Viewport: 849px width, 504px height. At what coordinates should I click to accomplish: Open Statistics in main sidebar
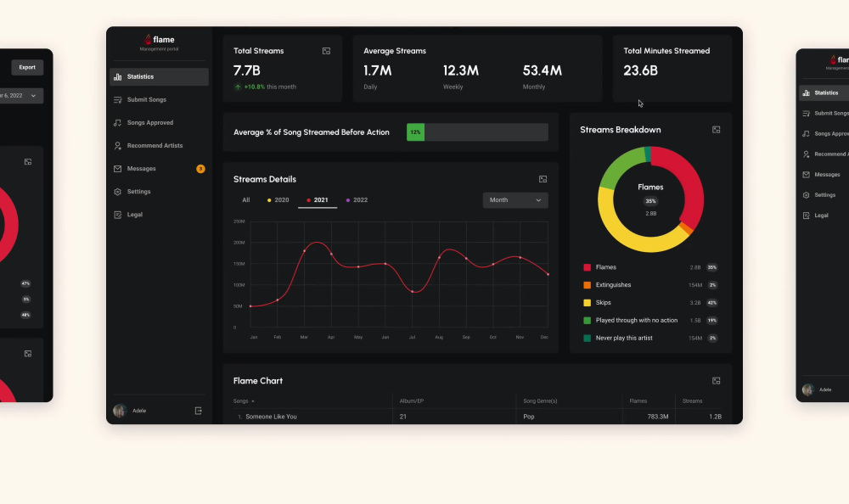coord(159,77)
